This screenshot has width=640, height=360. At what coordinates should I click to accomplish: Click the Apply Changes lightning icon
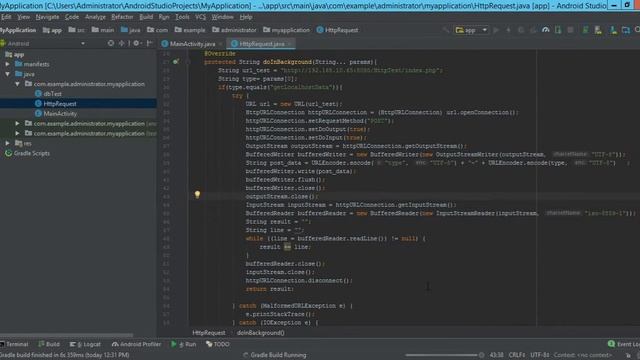509,30
